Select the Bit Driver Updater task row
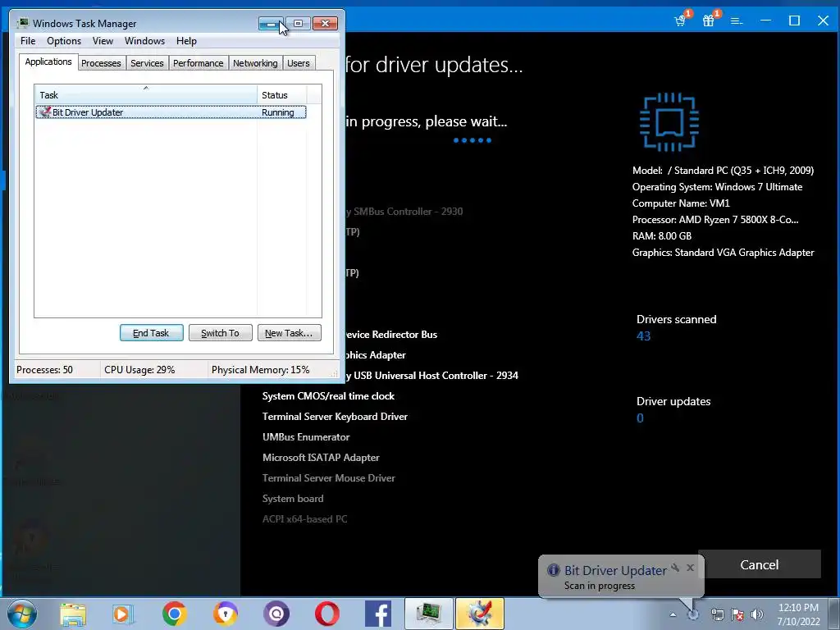840x630 pixels. coord(171,112)
